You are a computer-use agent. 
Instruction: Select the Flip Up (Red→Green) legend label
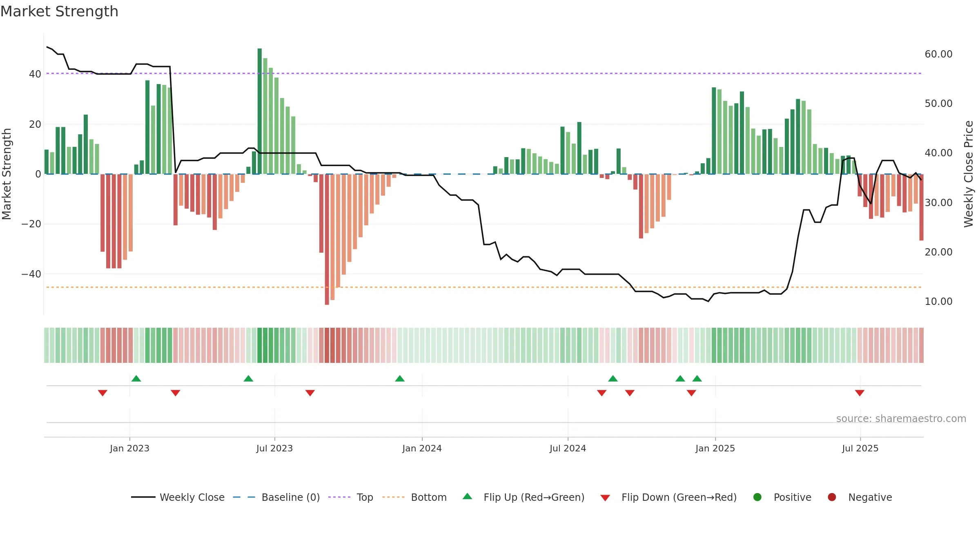[x=534, y=497]
